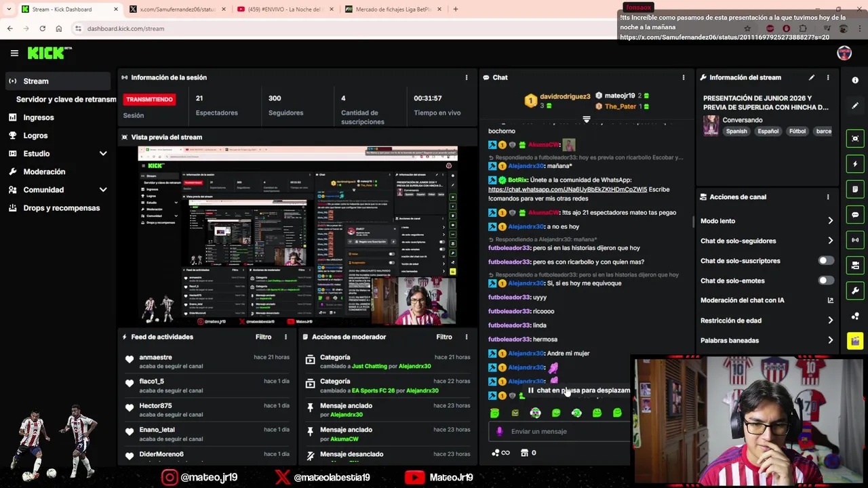Screen dimensions: 868x488
Task: Switch to the x.com Samufernandez06 browser tab
Action: pos(177,9)
